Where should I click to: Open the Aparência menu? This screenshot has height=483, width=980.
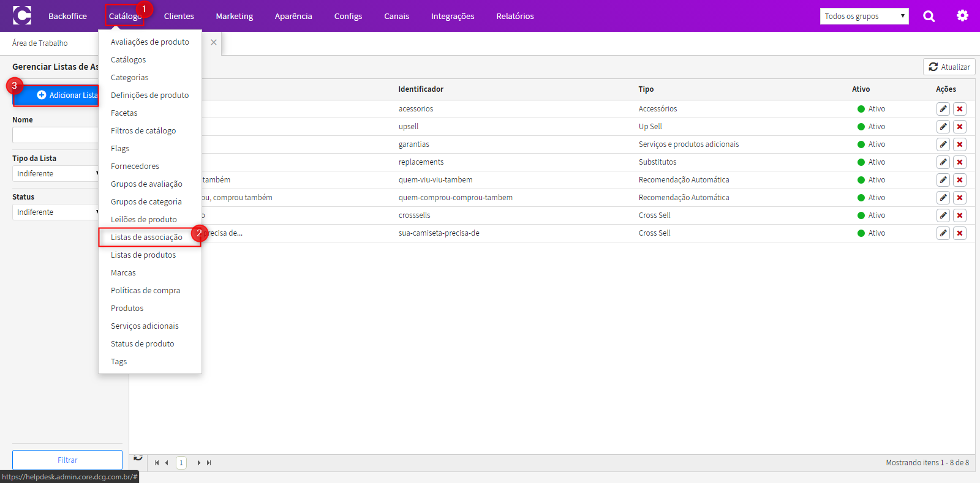click(293, 16)
